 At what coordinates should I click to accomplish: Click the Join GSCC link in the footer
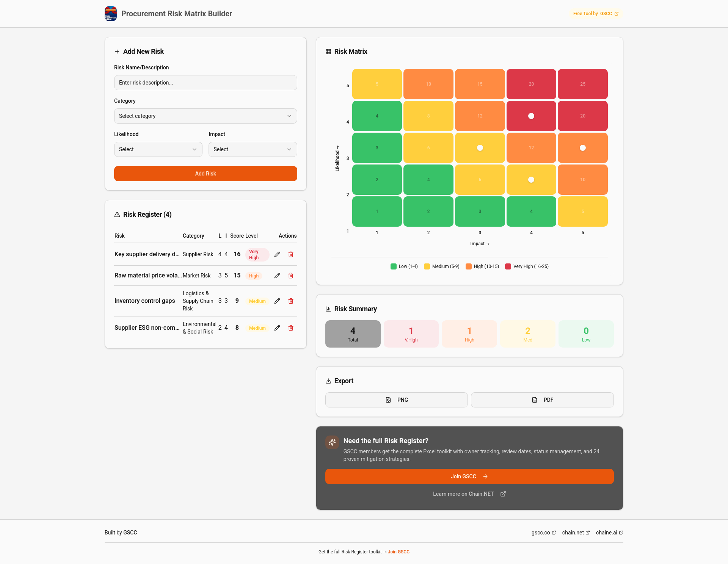tap(399, 552)
